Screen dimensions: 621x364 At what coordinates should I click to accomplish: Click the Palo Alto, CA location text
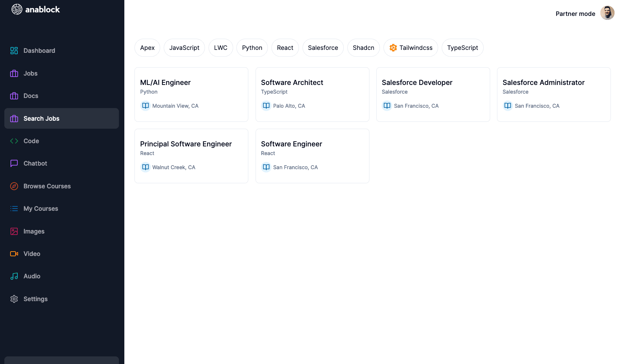(x=289, y=106)
